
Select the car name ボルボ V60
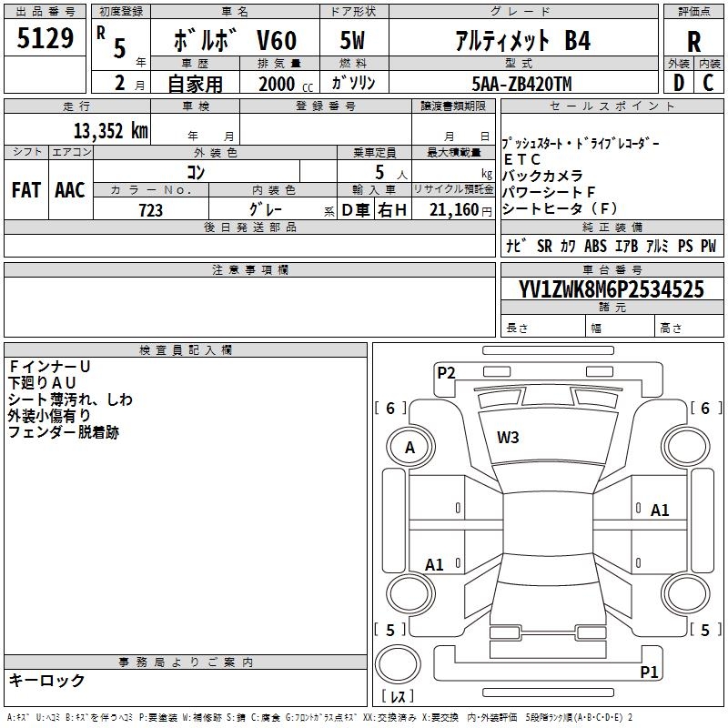(x=235, y=40)
